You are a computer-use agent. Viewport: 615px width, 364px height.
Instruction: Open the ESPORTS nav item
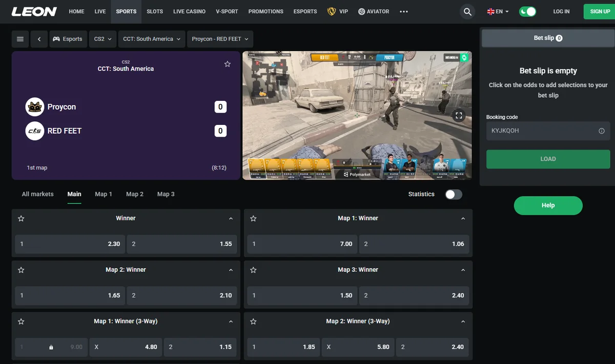[x=305, y=11]
